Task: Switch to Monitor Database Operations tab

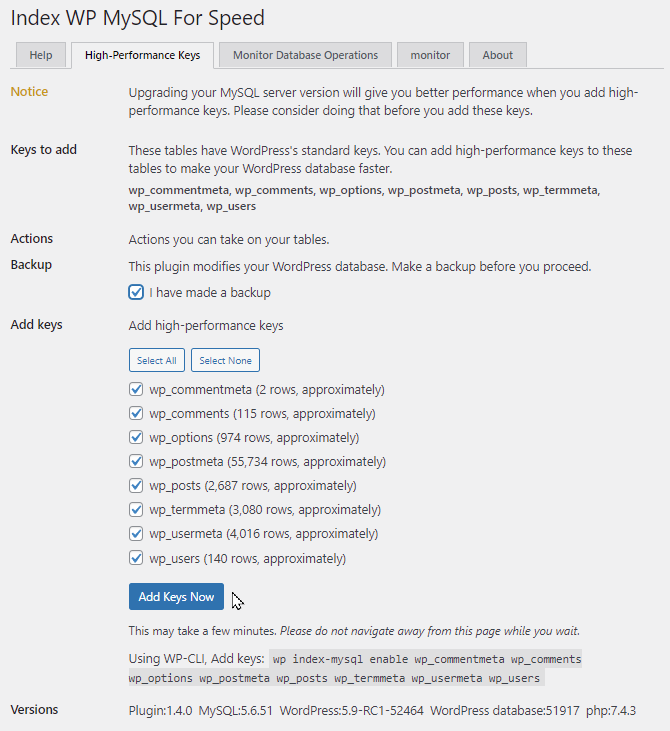Action: tap(305, 55)
